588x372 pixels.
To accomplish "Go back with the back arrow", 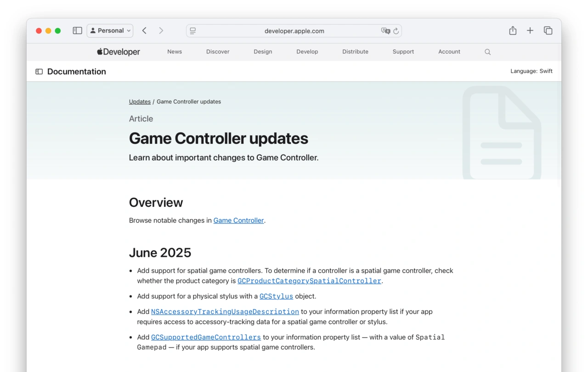I will pos(144,31).
